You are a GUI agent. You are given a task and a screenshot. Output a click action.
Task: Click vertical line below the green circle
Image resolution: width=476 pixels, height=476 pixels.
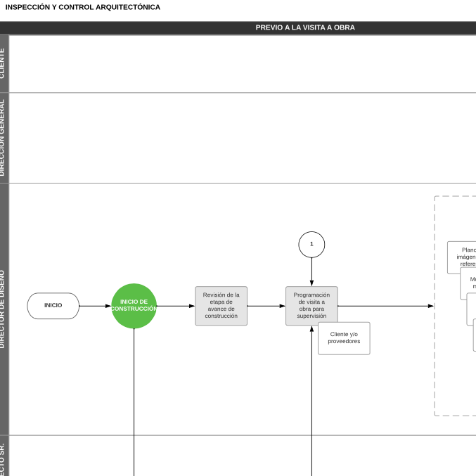(x=134, y=401)
